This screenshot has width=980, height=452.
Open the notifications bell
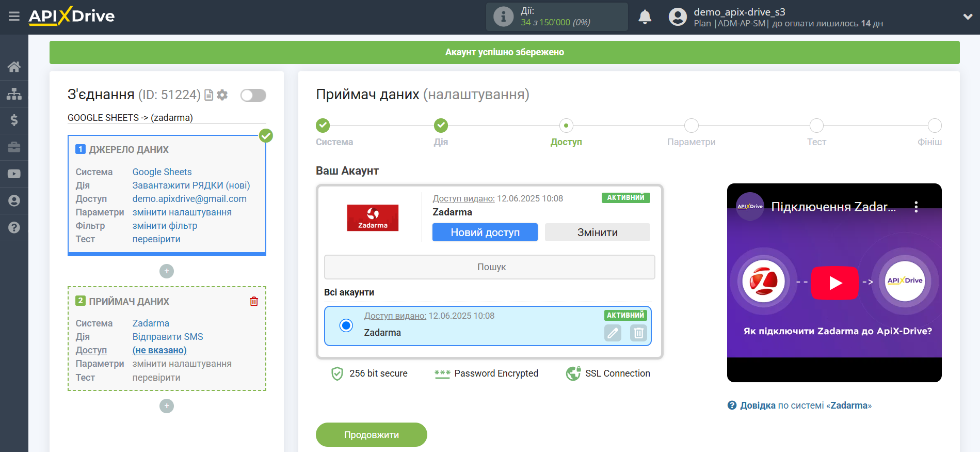[x=645, y=17]
